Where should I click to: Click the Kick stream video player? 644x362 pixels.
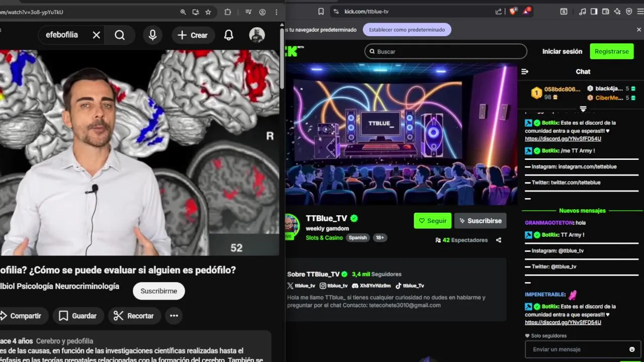pyautogui.click(x=401, y=134)
